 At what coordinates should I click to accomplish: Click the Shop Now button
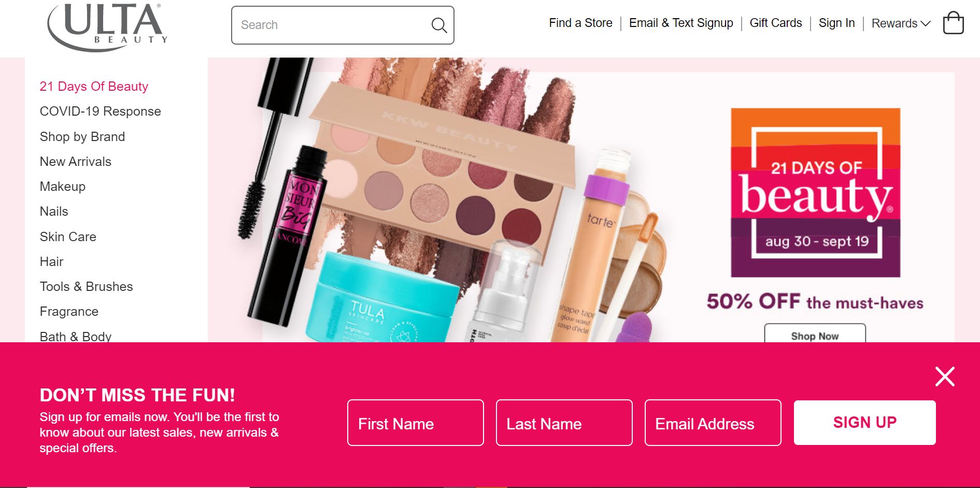[815, 333]
